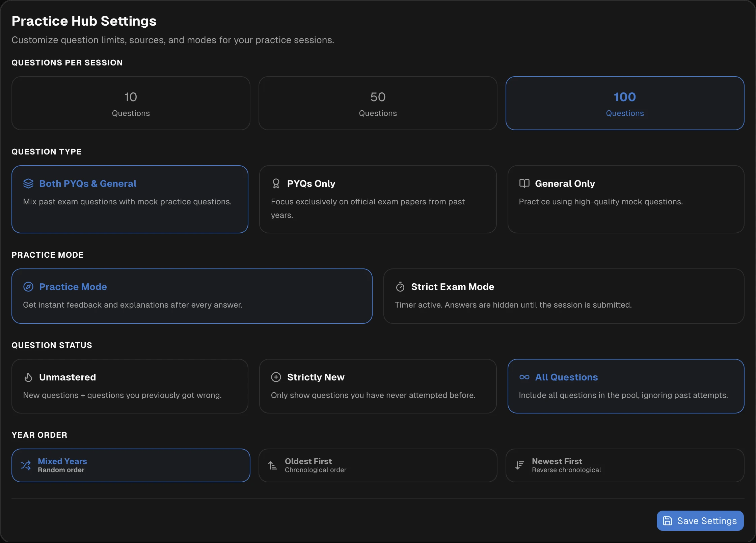Select the Unmastered question status
Viewport: 756px width, 543px height.
(x=130, y=386)
